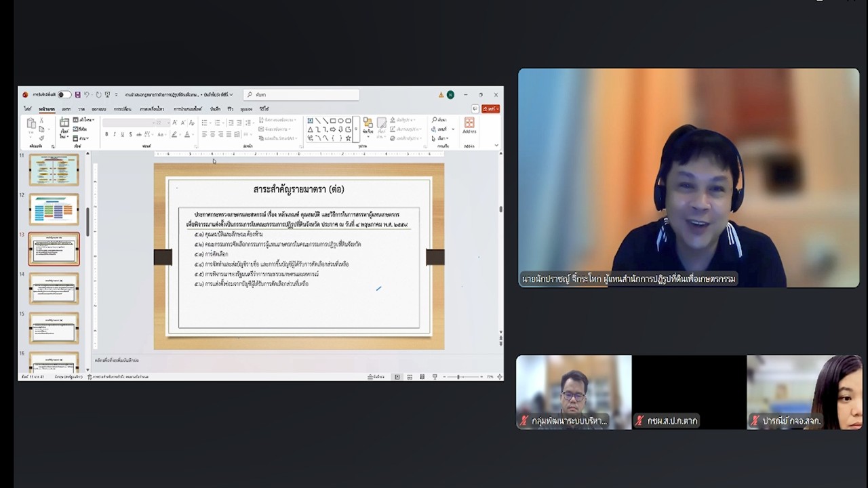This screenshot has height=488, width=868.
Task: Collapse the ribbon with chevron arrow
Action: (496, 145)
